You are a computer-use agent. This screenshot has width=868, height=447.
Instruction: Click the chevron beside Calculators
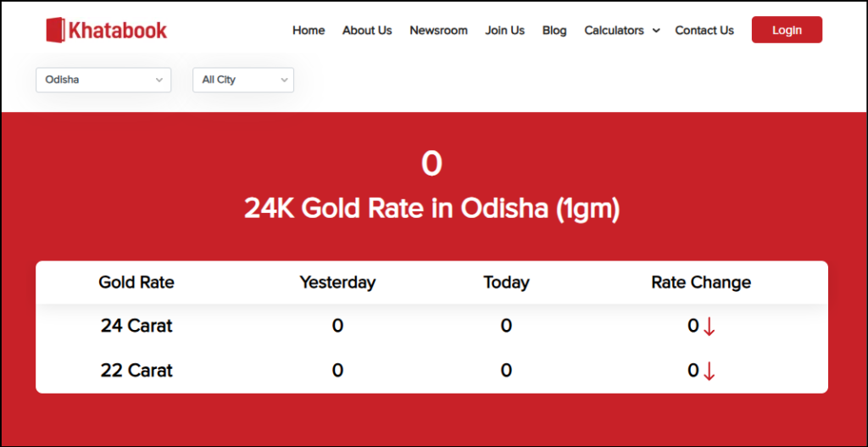click(x=655, y=31)
